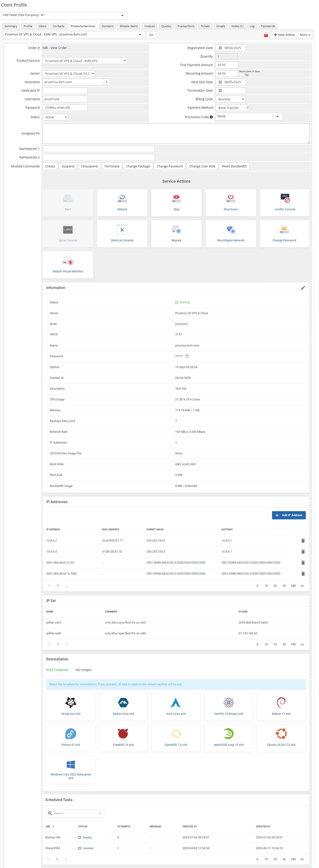
Task: Click the Reset Bandwidth button
Action: 234,166
